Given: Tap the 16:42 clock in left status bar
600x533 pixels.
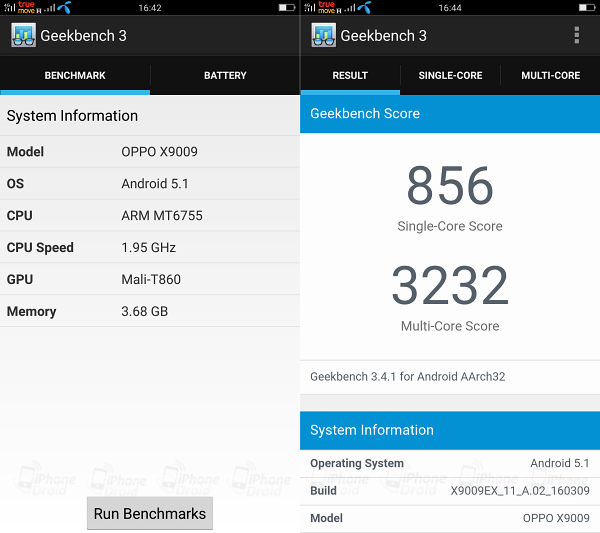Looking at the screenshot, I should 150,8.
